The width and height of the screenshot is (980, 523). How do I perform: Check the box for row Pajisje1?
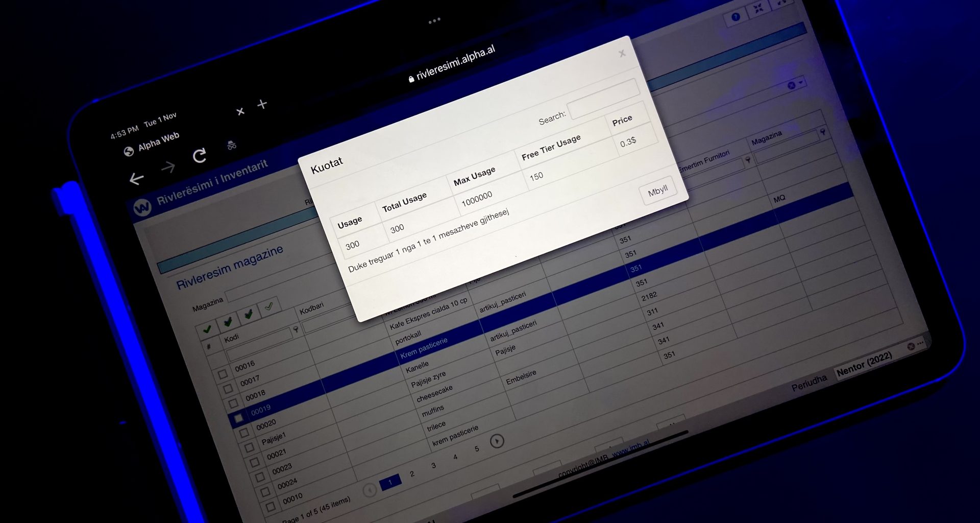pyautogui.click(x=249, y=448)
